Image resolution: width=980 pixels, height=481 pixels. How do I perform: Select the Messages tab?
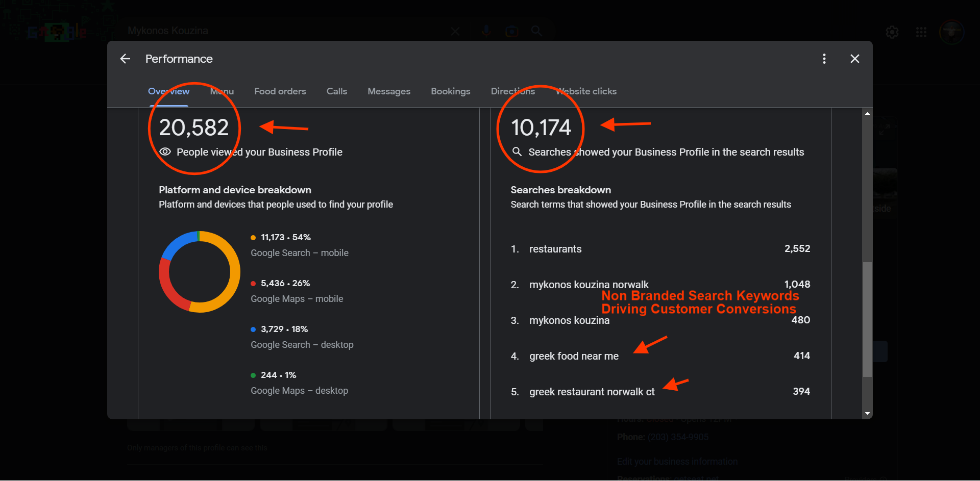389,91
